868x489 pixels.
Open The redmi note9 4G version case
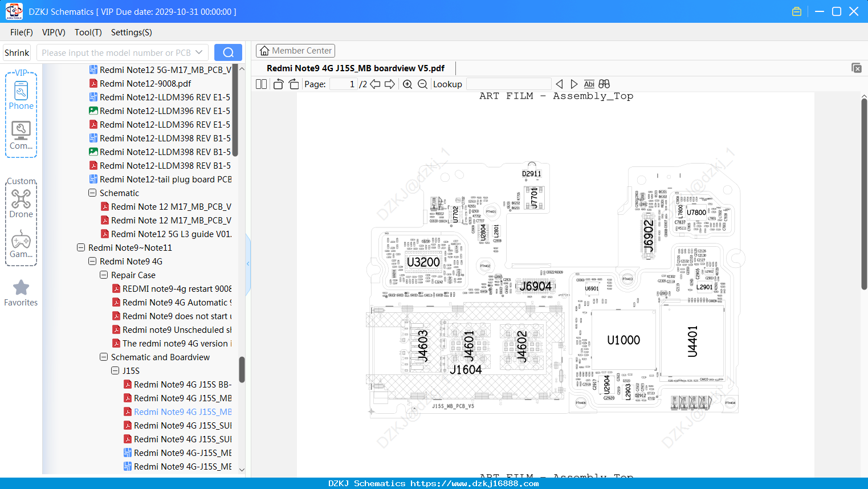click(x=172, y=343)
